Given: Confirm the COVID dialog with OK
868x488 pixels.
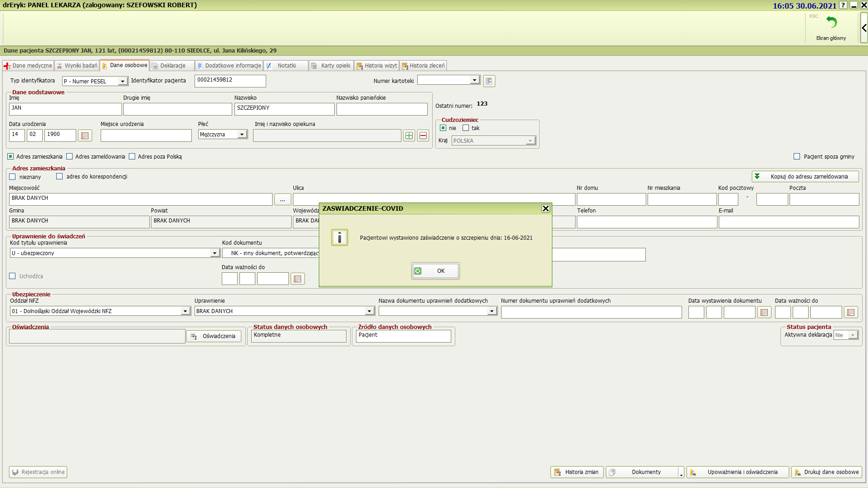Looking at the screenshot, I should point(435,271).
